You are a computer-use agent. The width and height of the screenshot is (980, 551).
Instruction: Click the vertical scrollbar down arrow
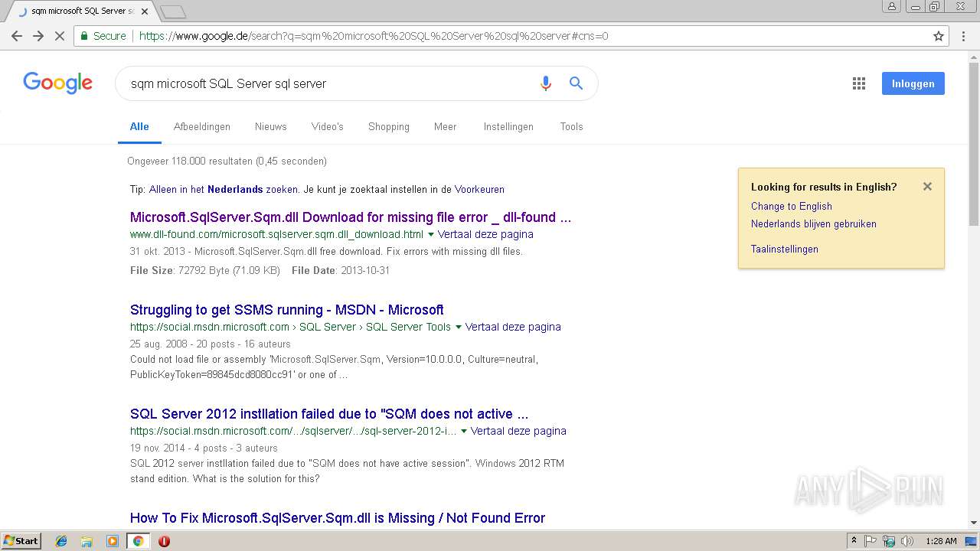pos(973,523)
